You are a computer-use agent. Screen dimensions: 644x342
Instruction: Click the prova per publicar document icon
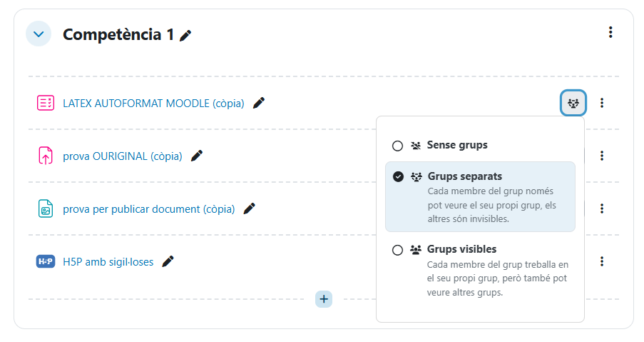pos(45,208)
